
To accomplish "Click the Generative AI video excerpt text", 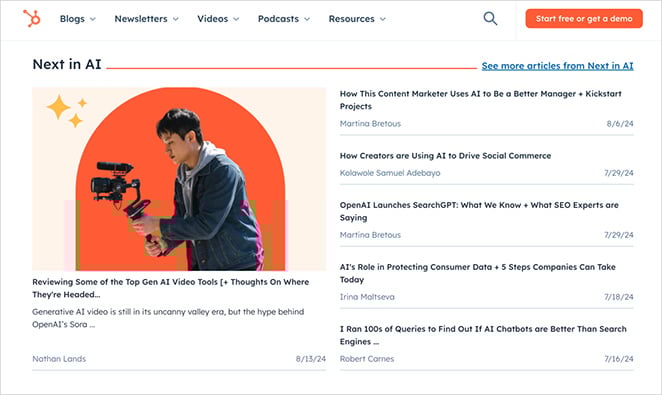I will point(168,318).
